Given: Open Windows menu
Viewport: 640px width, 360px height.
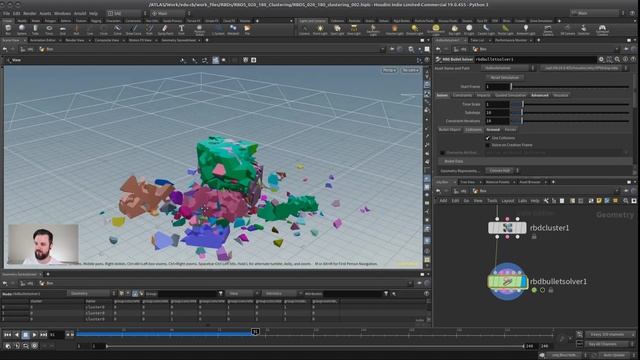Looking at the screenshot, I should [x=62, y=13].
